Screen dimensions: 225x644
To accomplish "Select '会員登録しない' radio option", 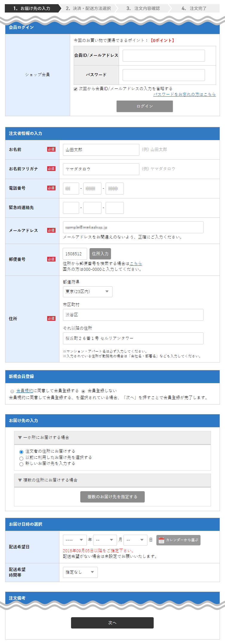I will coord(83,391).
